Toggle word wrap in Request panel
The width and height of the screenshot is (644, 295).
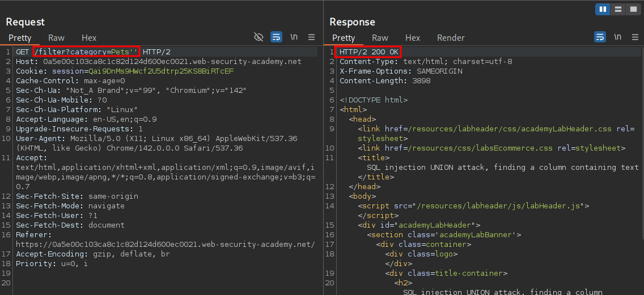(276, 37)
